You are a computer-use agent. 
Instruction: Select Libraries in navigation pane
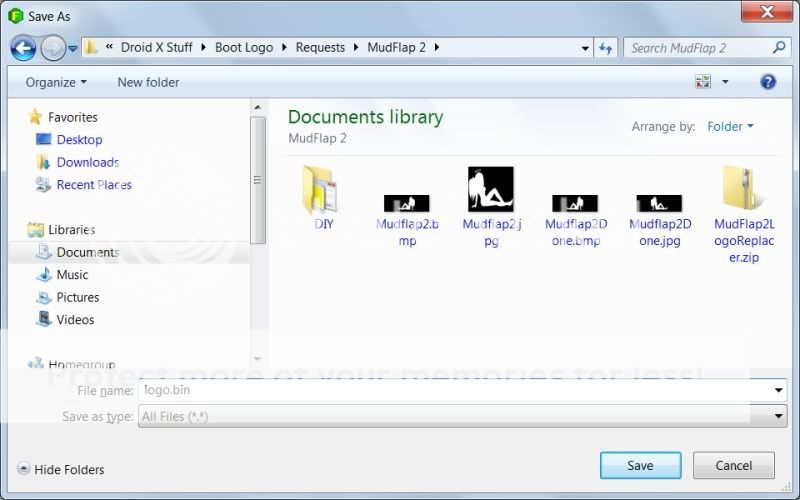(x=71, y=230)
